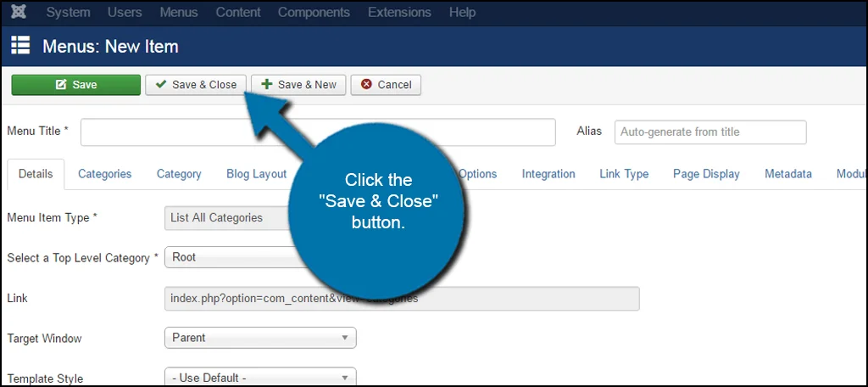Screen dimensions: 868x387
Task: Focus the Menu Title text field
Action: click(318, 132)
